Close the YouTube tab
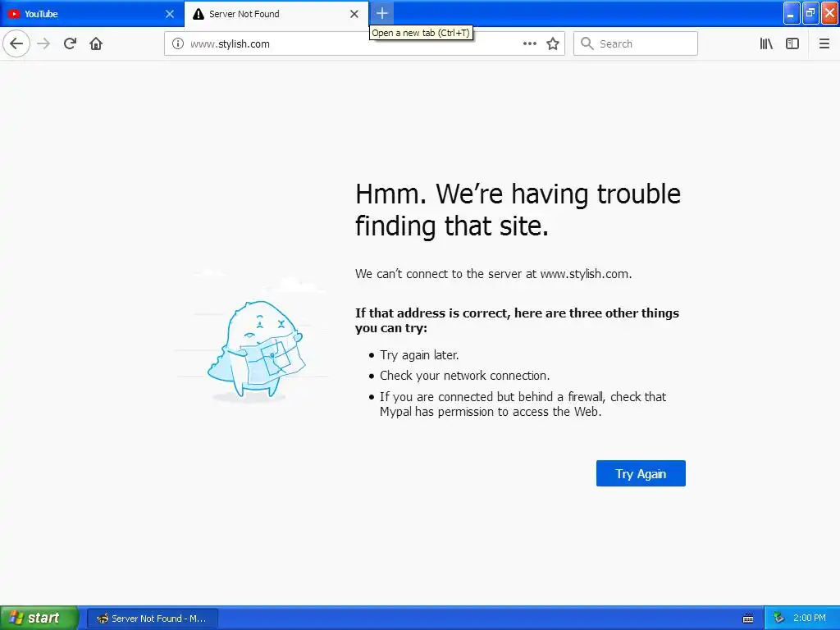This screenshot has width=840, height=630. pos(170,14)
